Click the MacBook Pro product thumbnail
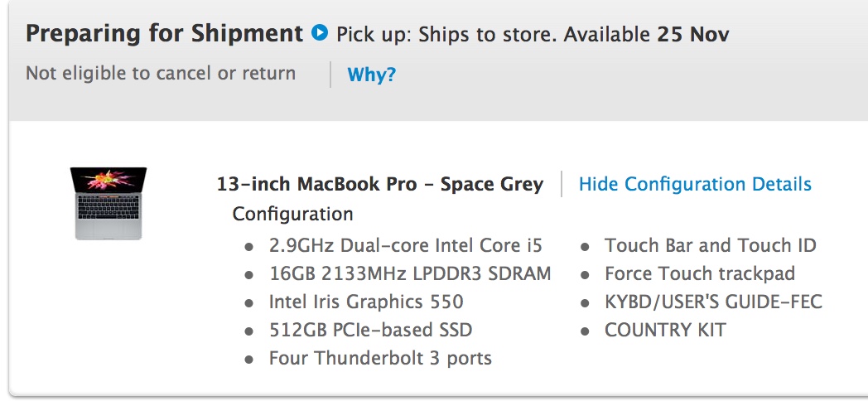 click(108, 203)
